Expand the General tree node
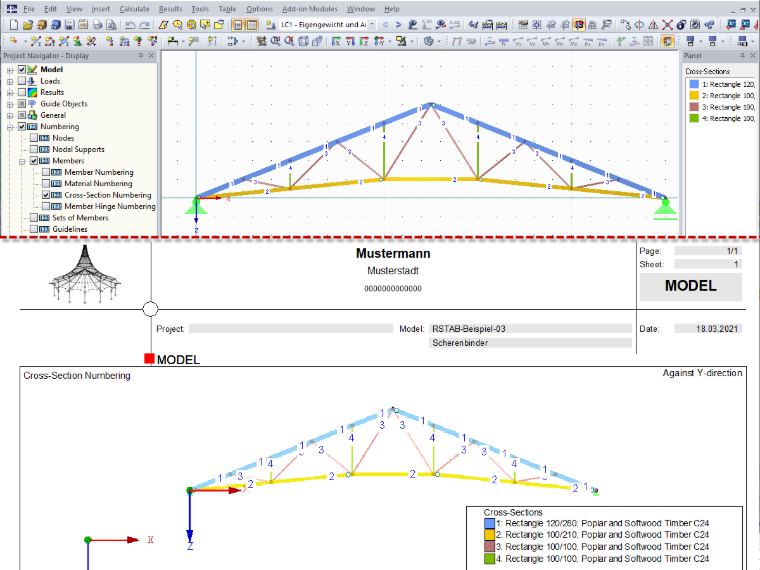 pyautogui.click(x=10, y=115)
